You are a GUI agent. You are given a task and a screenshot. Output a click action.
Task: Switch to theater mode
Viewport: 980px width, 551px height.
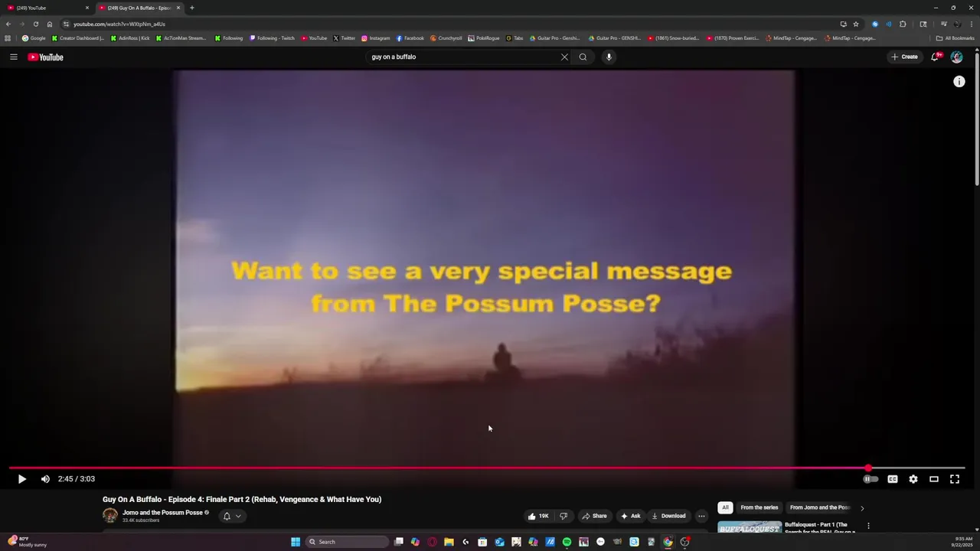934,479
